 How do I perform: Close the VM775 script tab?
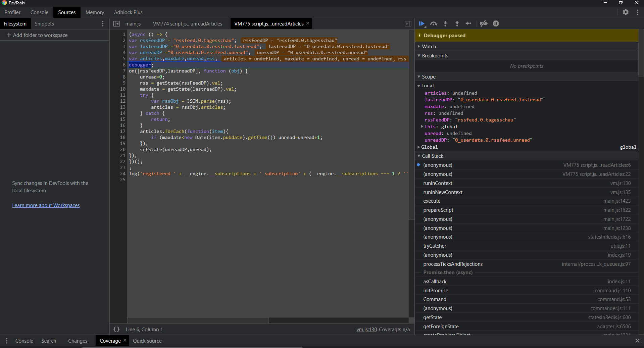point(308,23)
